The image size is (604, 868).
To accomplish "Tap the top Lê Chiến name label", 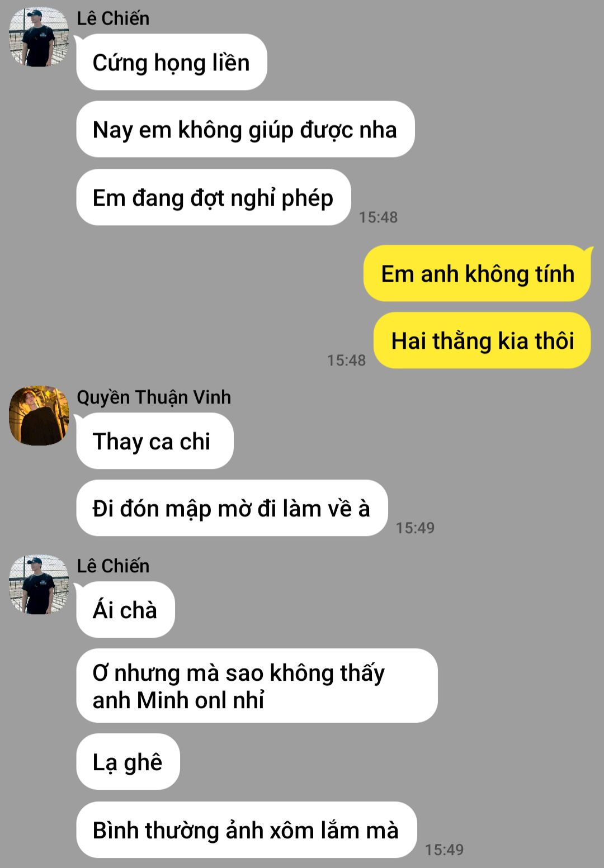I will [113, 18].
